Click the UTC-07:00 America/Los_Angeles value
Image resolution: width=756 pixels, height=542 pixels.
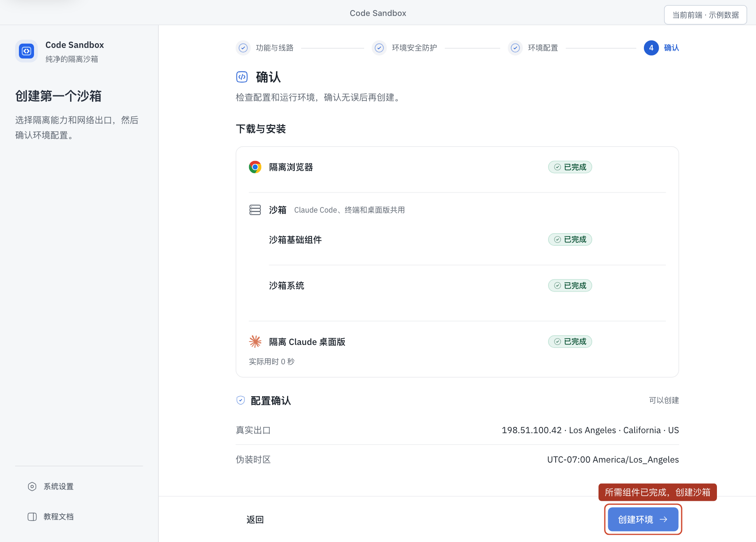613,460
